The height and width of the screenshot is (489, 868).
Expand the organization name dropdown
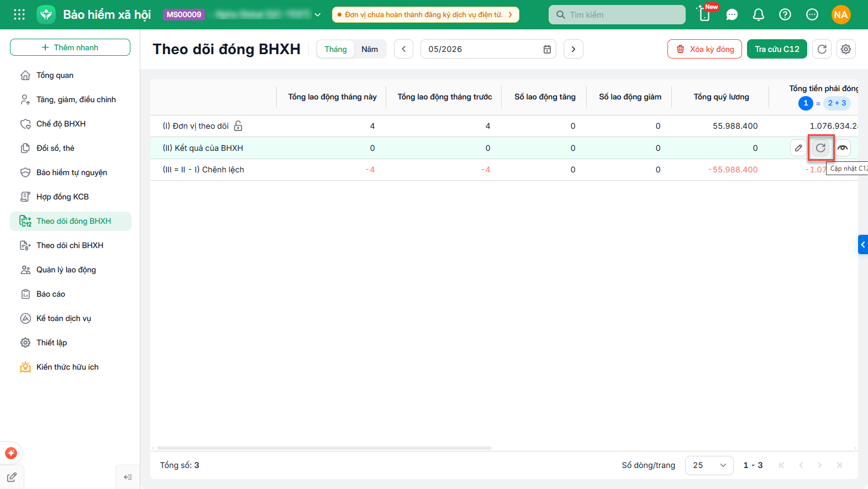318,15
